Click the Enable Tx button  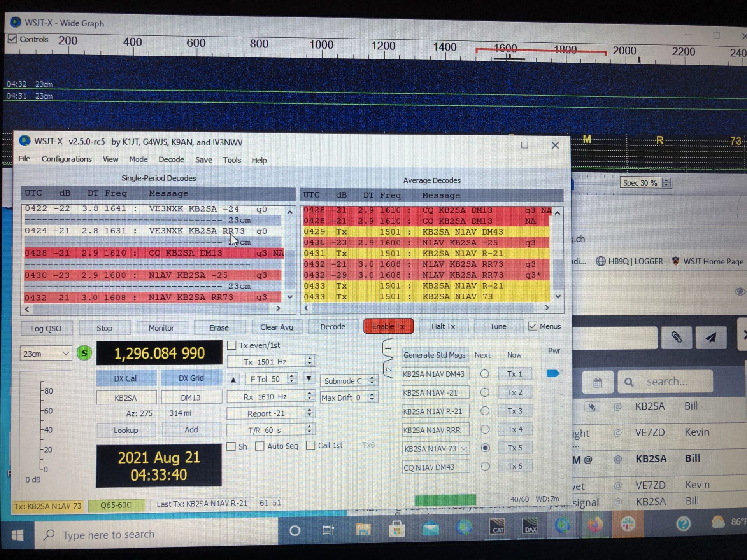click(x=388, y=326)
